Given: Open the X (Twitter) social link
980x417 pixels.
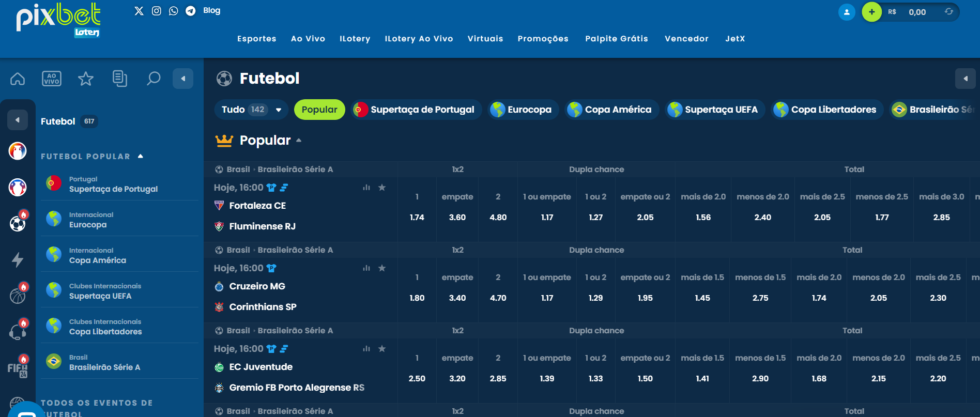Looking at the screenshot, I should coord(139,11).
